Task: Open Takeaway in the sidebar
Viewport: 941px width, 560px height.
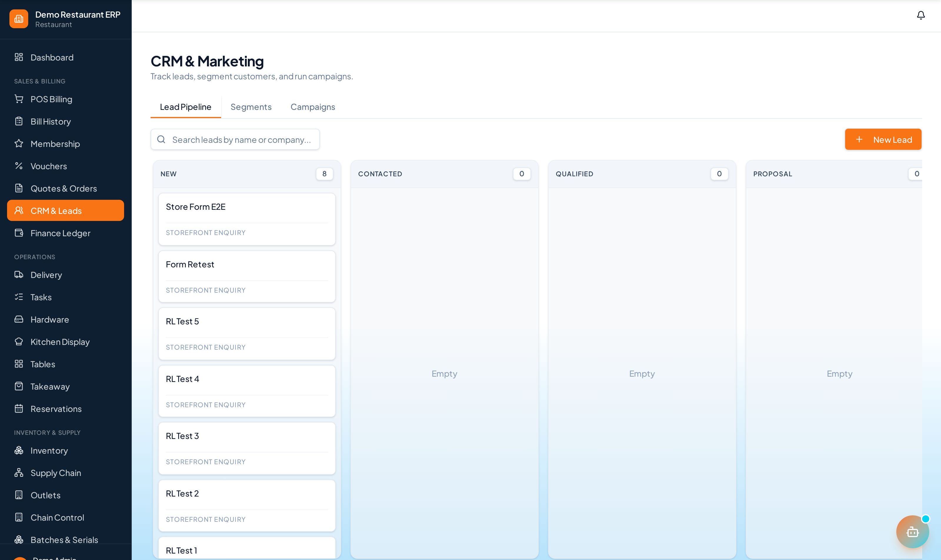Action: pos(65,386)
